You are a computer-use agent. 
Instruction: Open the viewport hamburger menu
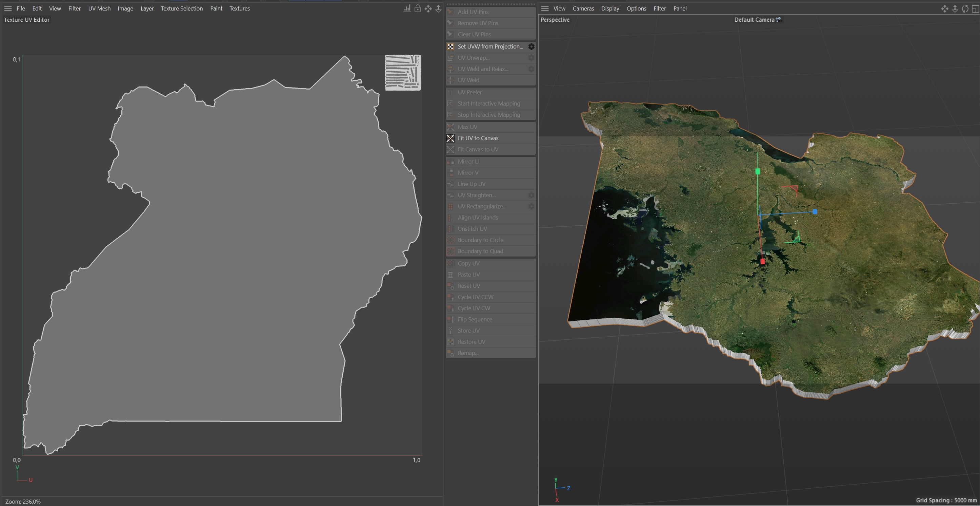545,8
